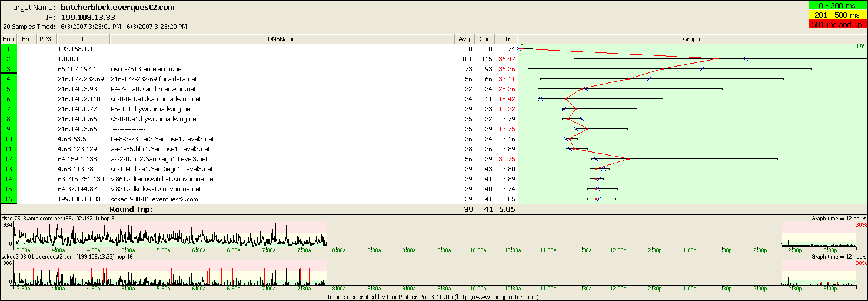Click the blue X marker on hop 2 graph

pyautogui.click(x=746, y=59)
